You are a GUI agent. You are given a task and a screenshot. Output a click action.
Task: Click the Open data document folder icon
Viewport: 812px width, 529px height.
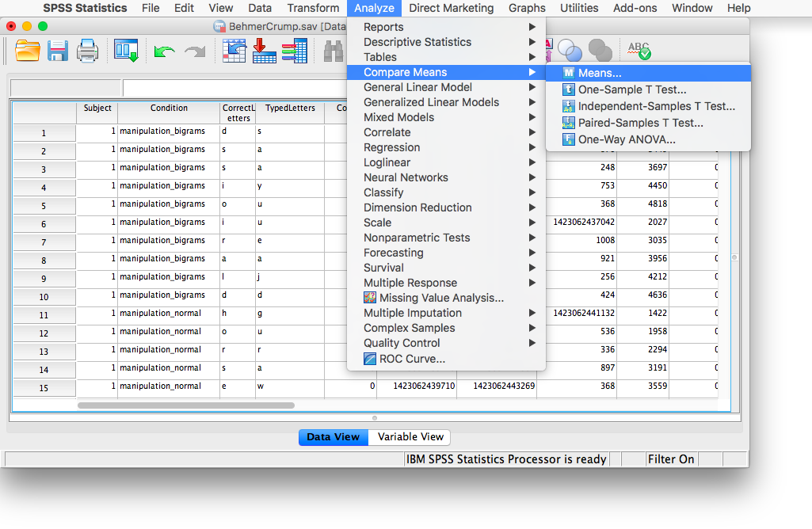pos(28,51)
